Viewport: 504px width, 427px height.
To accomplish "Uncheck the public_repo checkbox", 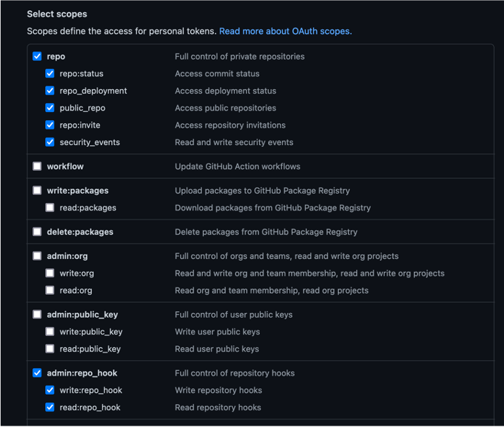I will click(x=50, y=108).
